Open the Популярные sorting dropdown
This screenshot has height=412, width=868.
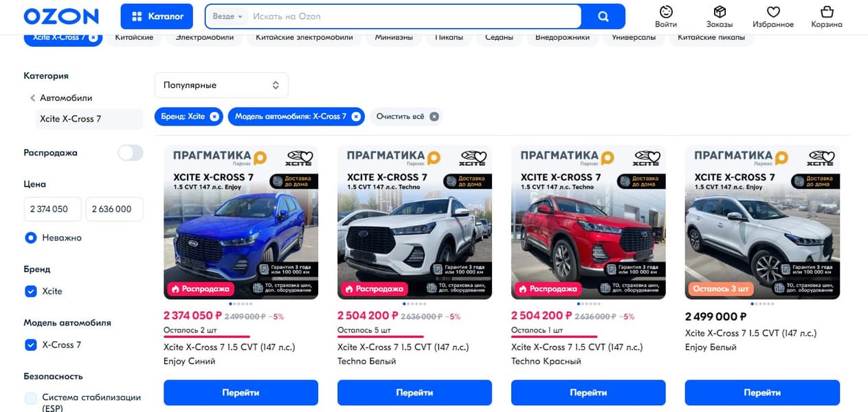click(221, 85)
